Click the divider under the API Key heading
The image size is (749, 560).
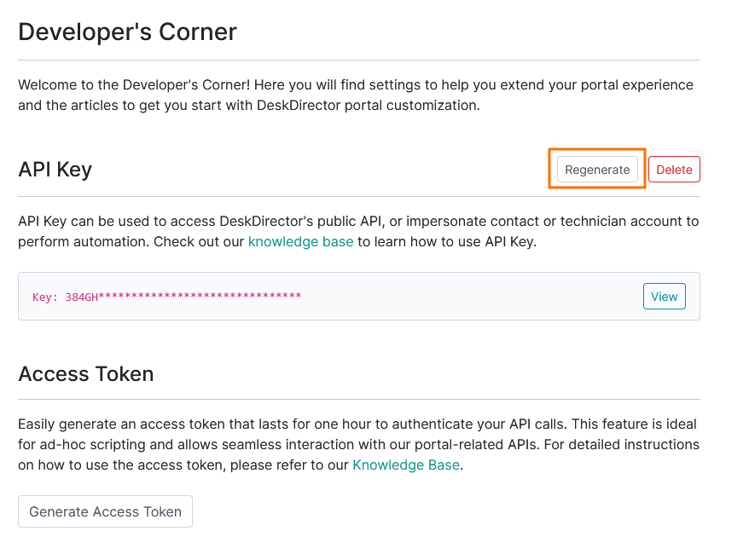tap(358, 197)
